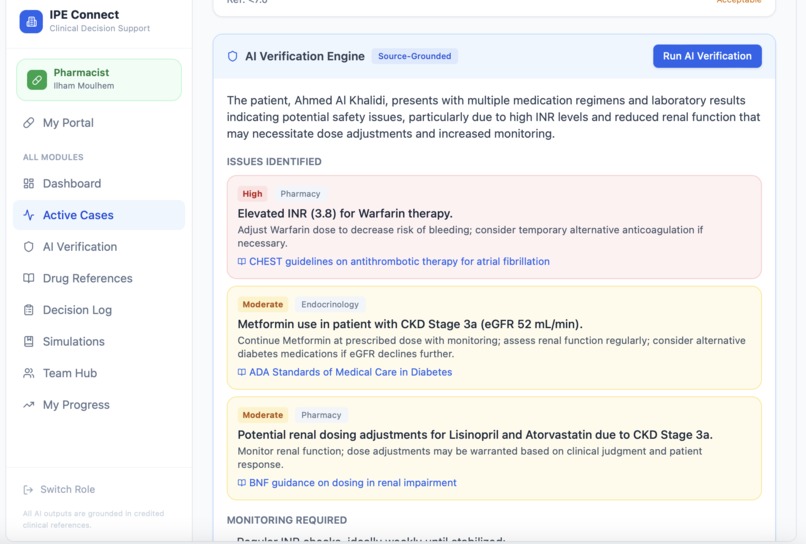Click the shield icon beside AI Verification Engine
Screen dimensions: 806x544
click(x=232, y=56)
